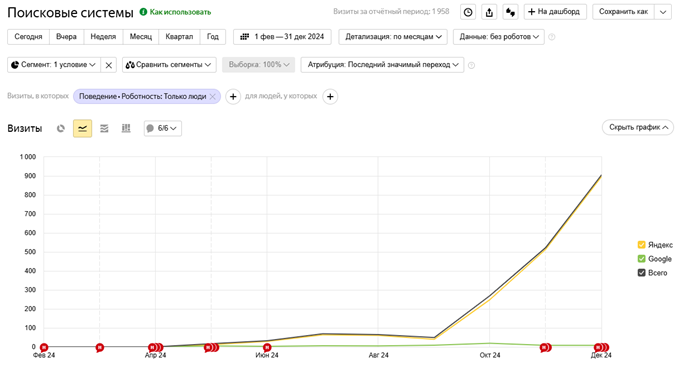Collapse chart with Скрыть график
Image resolution: width=679 pixels, height=367 pixels.
pos(638,127)
